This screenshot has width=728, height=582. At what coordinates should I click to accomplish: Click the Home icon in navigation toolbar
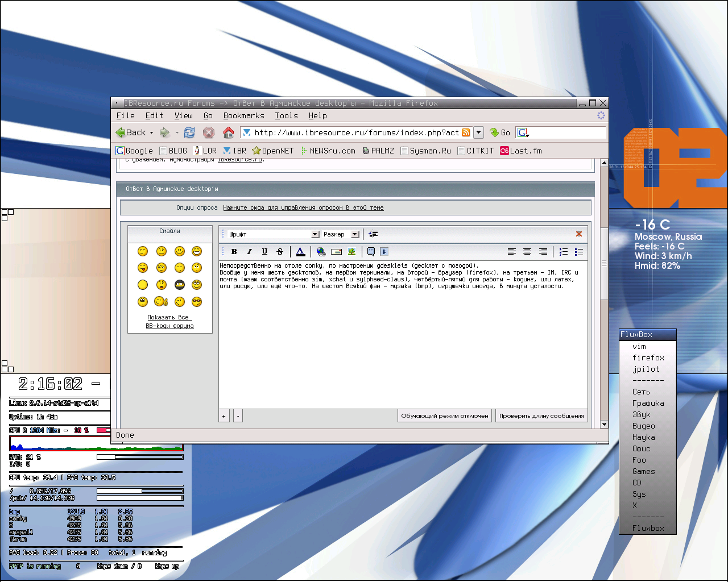(x=229, y=132)
